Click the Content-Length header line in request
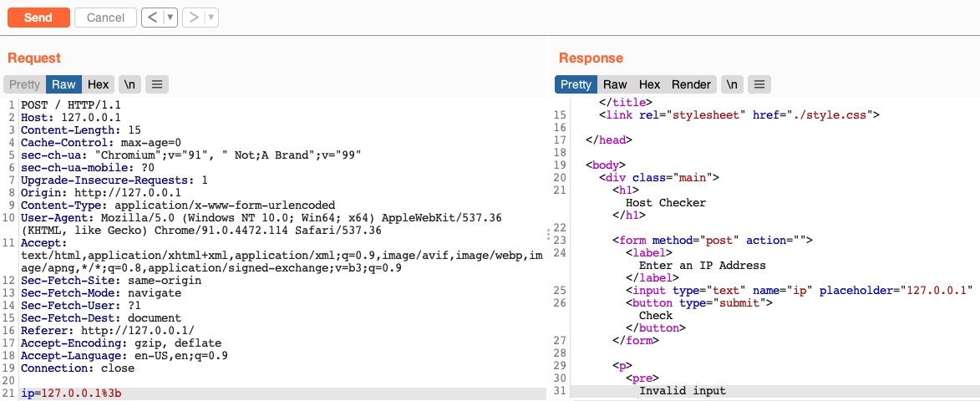This screenshot has width=980, height=401. click(x=81, y=130)
